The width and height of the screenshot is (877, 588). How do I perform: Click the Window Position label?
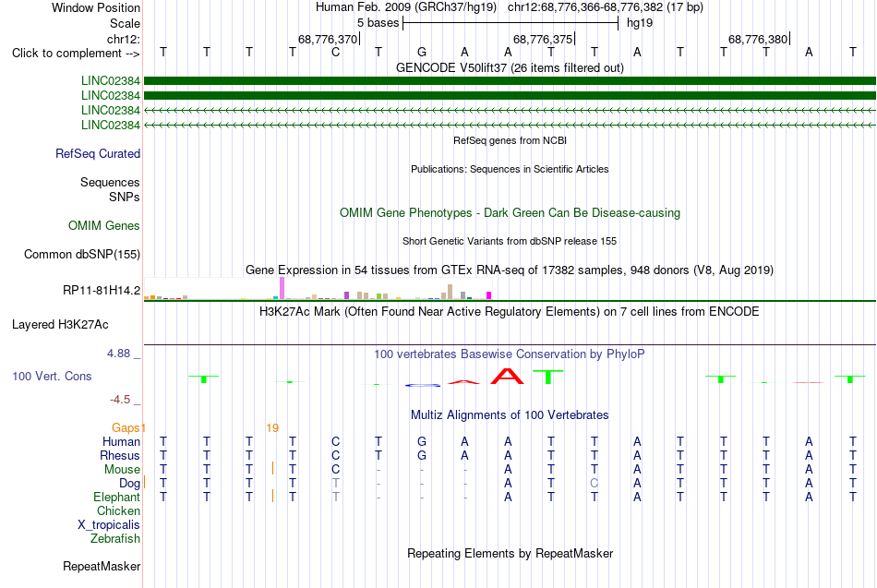[96, 7]
